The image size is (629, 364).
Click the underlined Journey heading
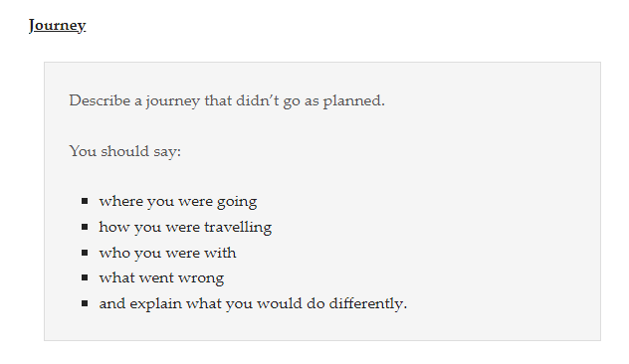click(x=58, y=26)
